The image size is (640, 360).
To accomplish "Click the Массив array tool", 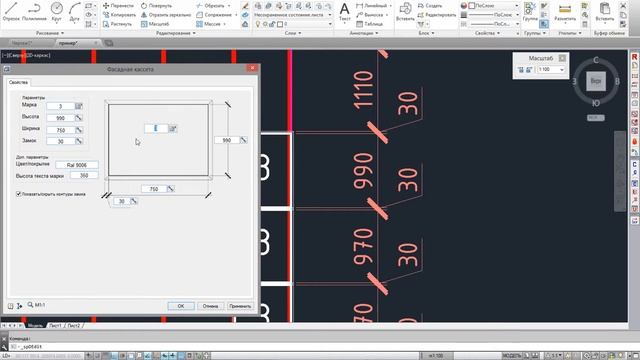I will point(209,24).
